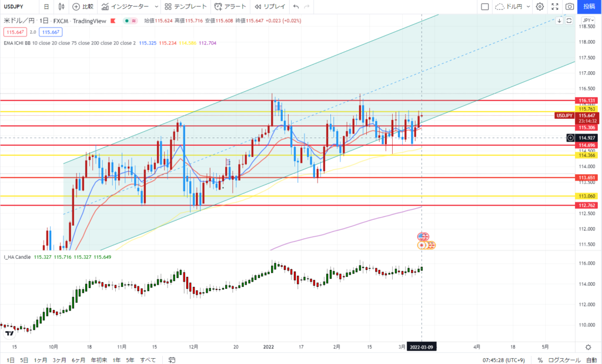Redo the last chart action

pos(306,6)
